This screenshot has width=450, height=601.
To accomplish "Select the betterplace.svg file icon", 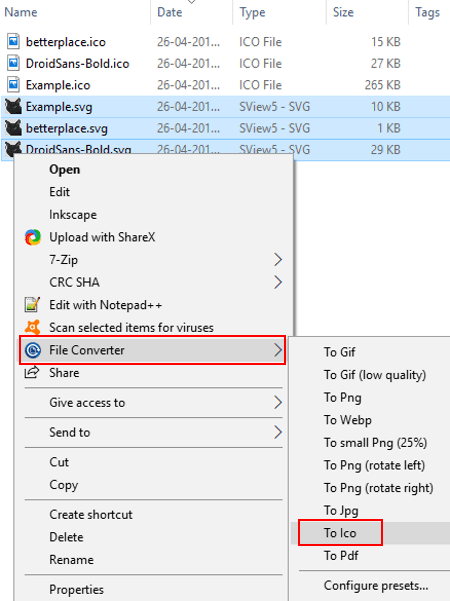I will click(x=13, y=128).
